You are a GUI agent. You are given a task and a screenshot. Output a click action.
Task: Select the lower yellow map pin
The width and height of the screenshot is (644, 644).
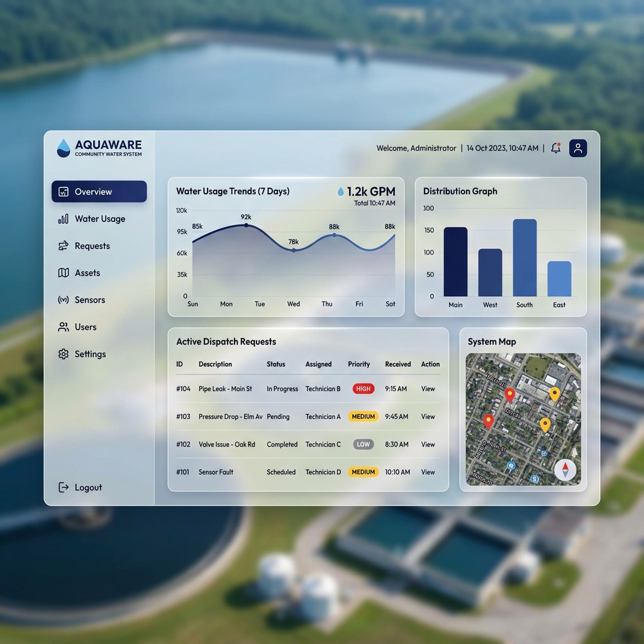tap(545, 425)
